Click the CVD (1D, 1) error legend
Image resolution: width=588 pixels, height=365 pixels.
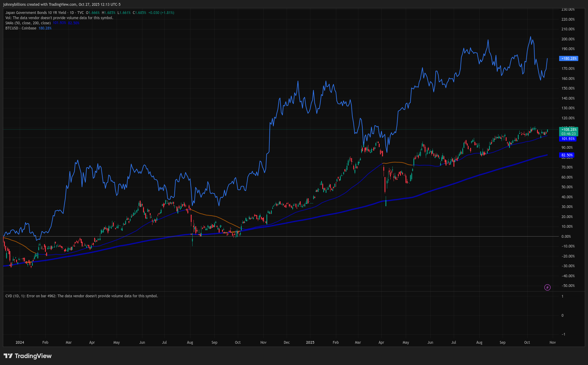point(81,296)
